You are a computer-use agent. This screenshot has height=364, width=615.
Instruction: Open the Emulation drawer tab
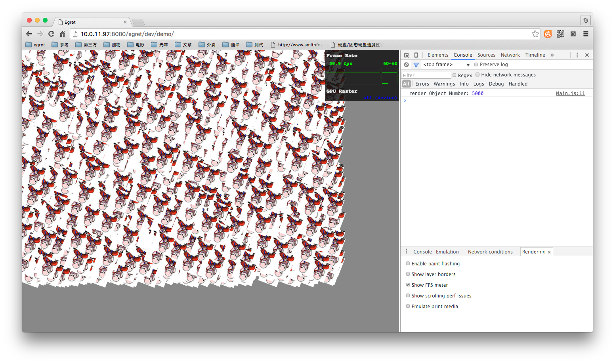pos(447,252)
